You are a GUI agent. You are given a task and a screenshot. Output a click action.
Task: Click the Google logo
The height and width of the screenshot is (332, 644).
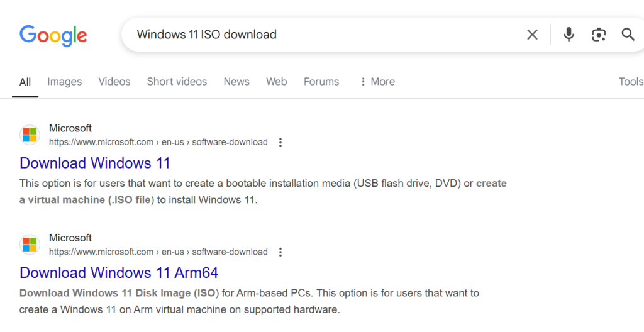tap(53, 35)
